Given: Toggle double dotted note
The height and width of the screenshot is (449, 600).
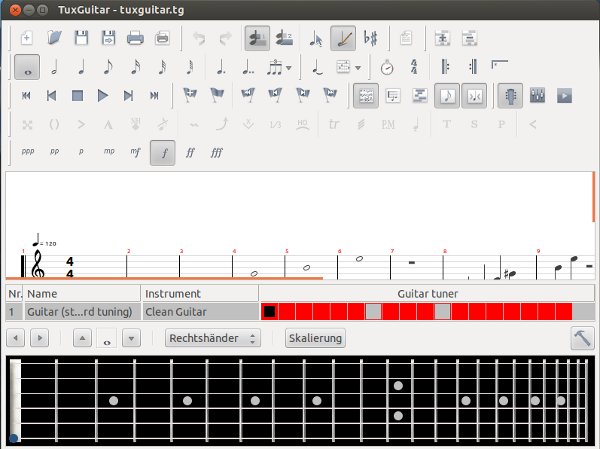Looking at the screenshot, I should (248, 67).
